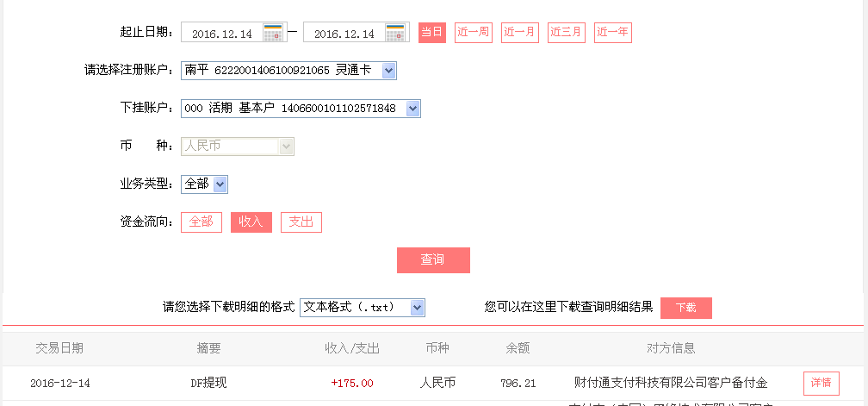Open the 请选择注册账户 account dropdown

tap(289, 71)
